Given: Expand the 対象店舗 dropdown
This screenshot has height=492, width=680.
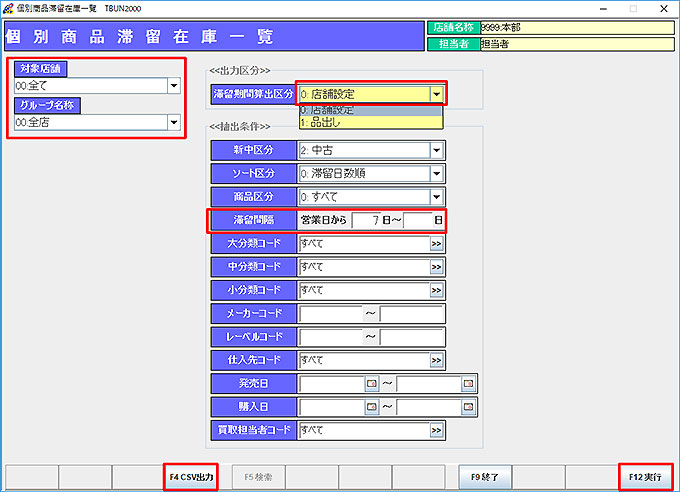Looking at the screenshot, I should (x=174, y=85).
